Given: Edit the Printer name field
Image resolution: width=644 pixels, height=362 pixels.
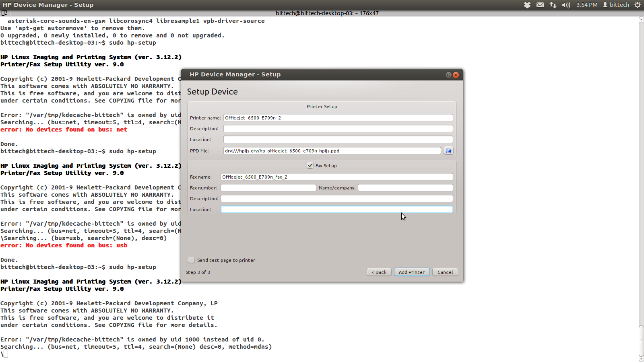Looking at the screenshot, I should click(338, 117).
